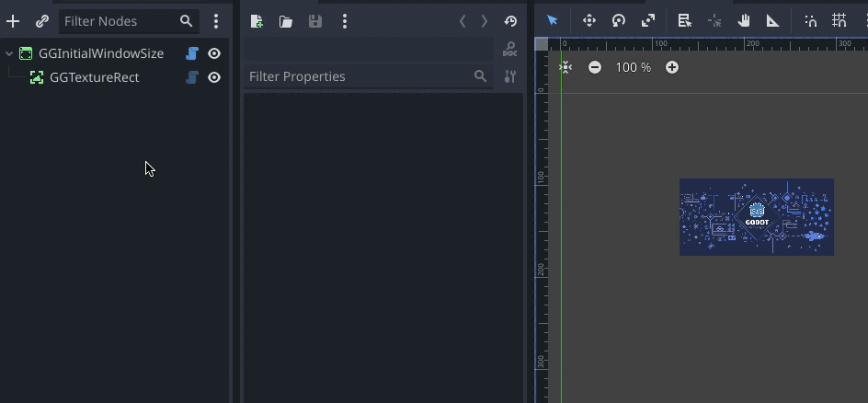868x403 pixels.
Task: Create a new resource in the Inspector
Action: point(257,21)
